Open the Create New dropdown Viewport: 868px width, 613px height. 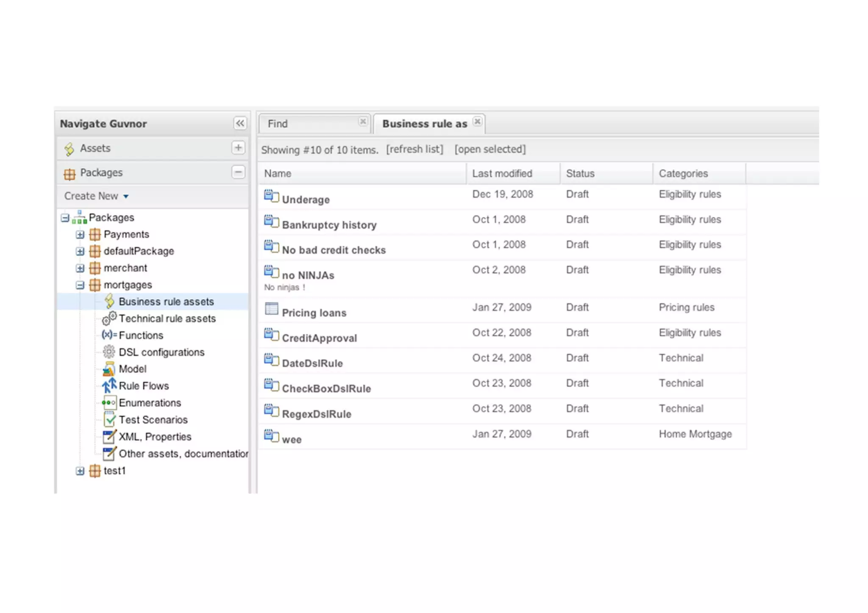point(96,196)
